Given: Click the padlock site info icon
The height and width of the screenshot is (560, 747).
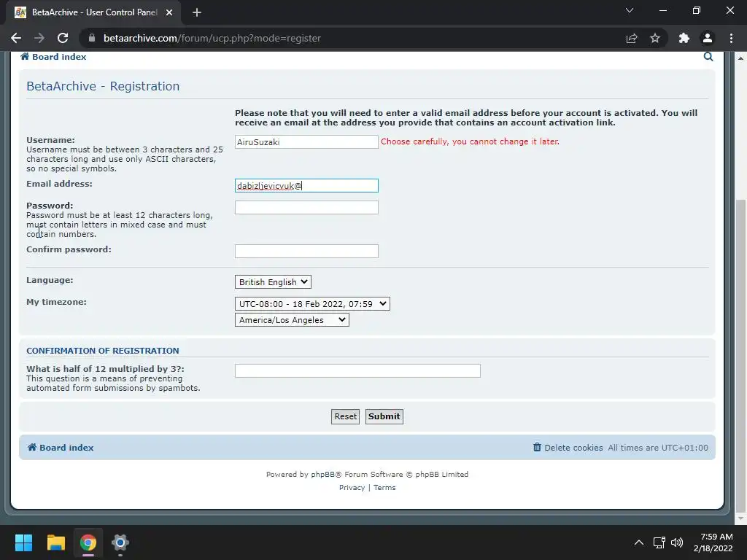Looking at the screenshot, I should [x=92, y=38].
